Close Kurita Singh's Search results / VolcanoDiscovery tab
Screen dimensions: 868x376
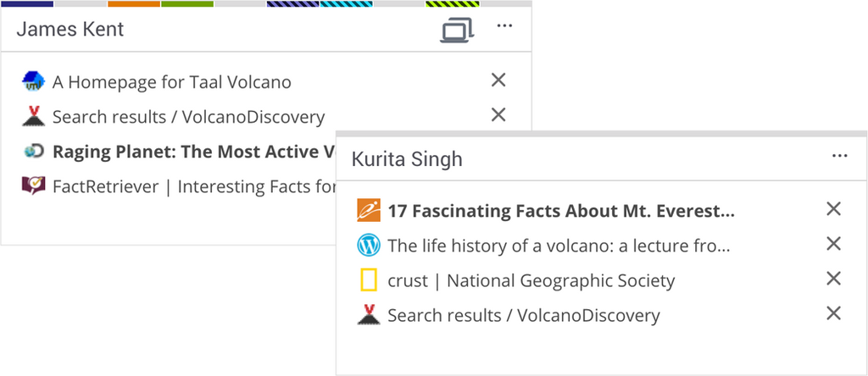pos(833,314)
